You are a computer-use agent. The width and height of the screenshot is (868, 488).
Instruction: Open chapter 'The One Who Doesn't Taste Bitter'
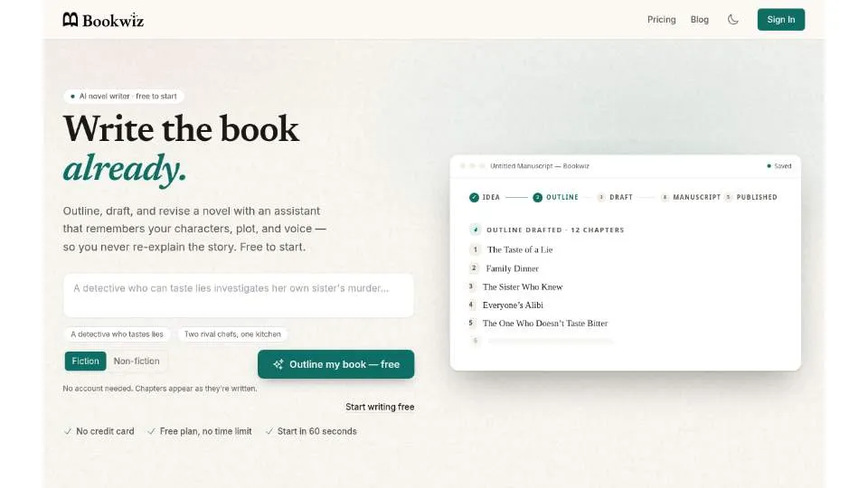pos(545,324)
